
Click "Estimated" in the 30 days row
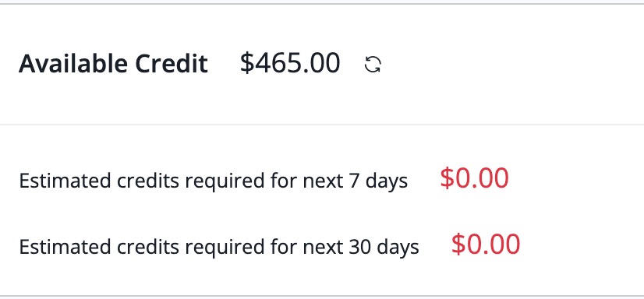pos(65,247)
